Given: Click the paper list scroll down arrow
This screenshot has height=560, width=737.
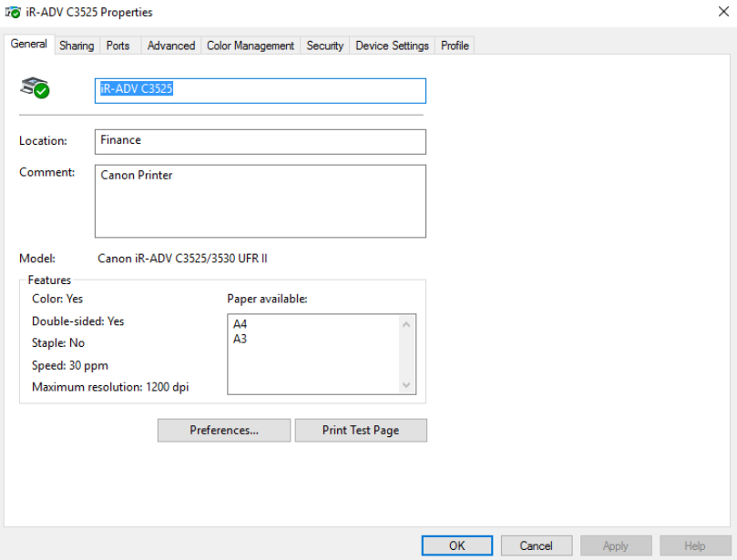Looking at the screenshot, I should point(406,385).
